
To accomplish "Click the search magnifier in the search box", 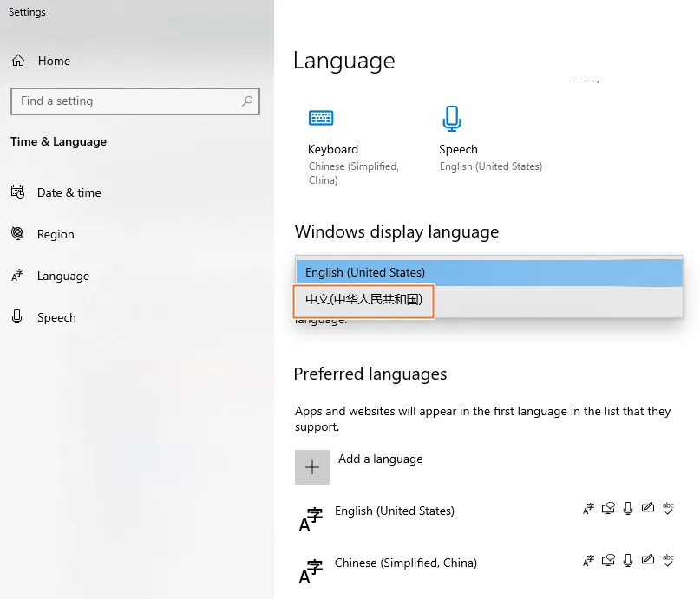I will (x=247, y=101).
